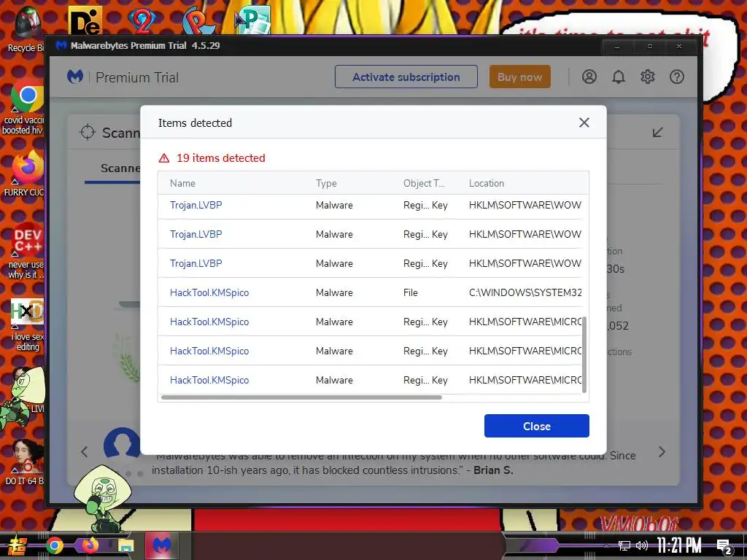Collapse the Scanner panel arrow icon
The width and height of the screenshot is (747, 560).
tap(657, 133)
